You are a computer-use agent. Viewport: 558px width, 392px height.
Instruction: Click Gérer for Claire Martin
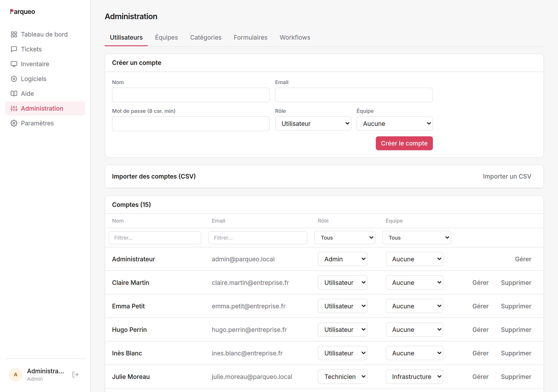[x=480, y=283]
